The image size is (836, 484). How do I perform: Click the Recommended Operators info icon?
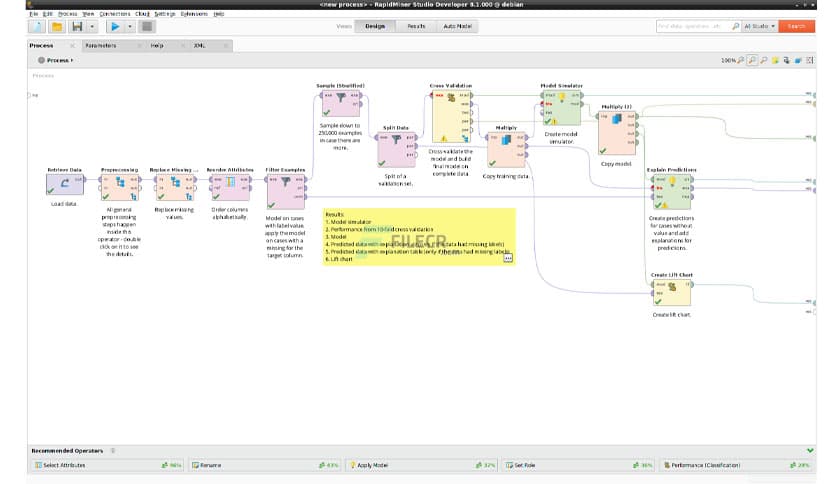[112, 451]
